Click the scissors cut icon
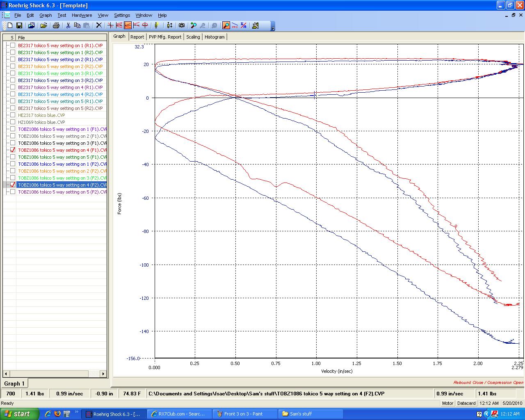The width and height of the screenshot is (525, 420). tap(68, 25)
